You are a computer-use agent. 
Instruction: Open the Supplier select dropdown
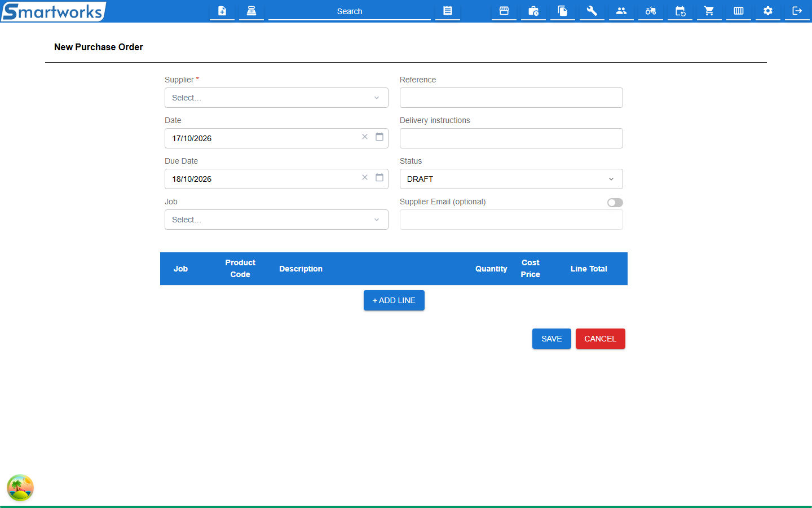click(276, 98)
